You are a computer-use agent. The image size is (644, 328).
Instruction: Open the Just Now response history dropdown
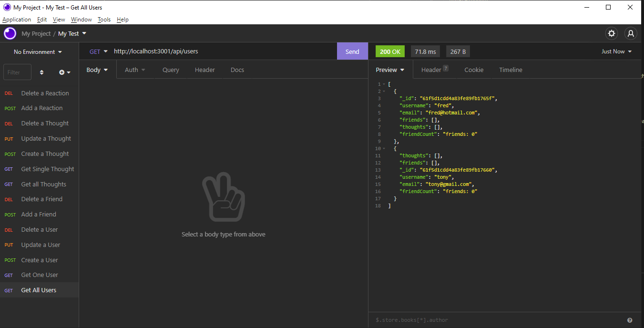616,51
